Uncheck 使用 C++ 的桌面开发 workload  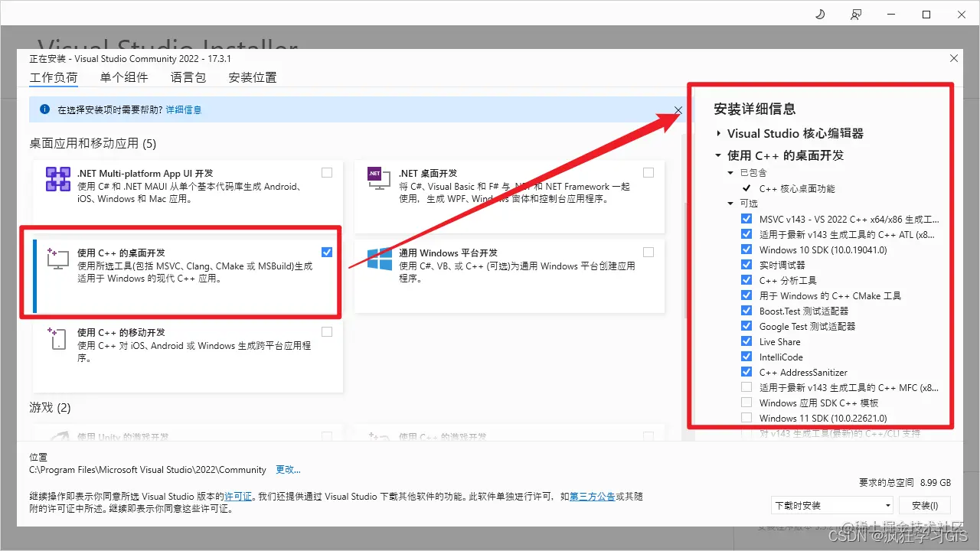(x=327, y=253)
